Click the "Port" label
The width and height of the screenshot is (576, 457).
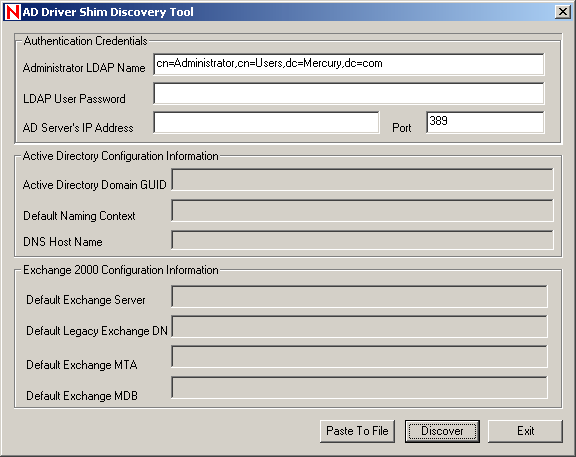tap(402, 128)
